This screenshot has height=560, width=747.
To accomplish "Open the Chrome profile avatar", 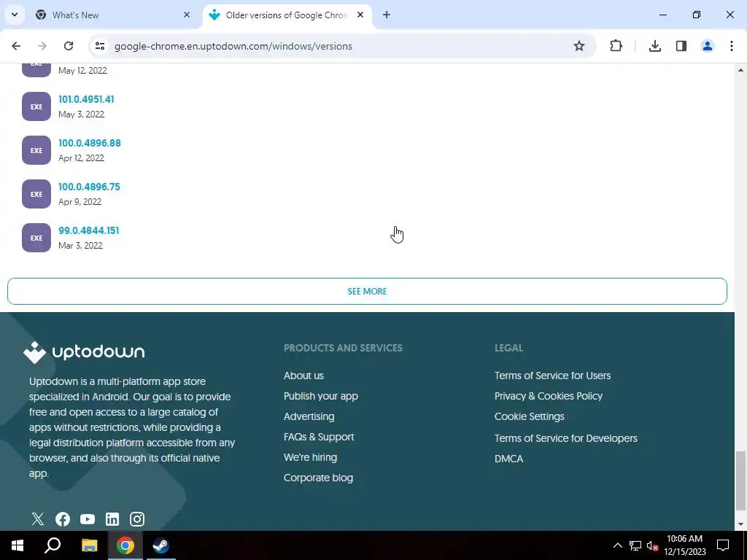I will [708, 46].
